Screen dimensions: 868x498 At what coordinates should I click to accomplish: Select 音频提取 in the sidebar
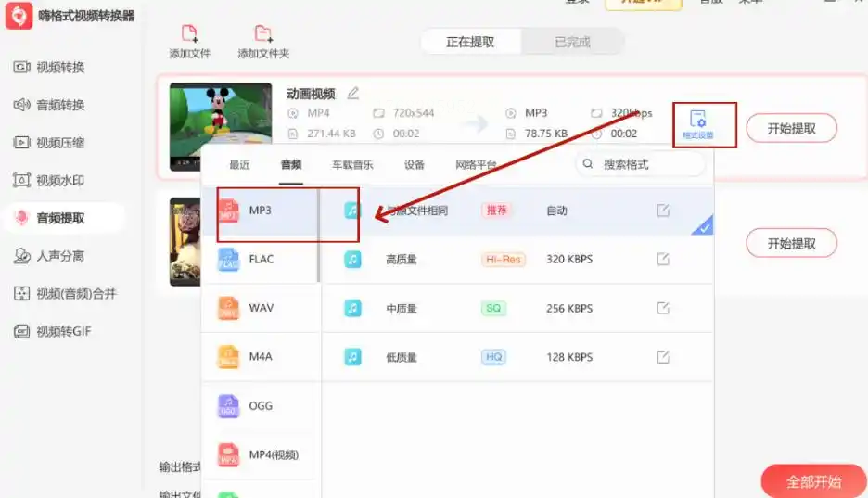(x=64, y=218)
